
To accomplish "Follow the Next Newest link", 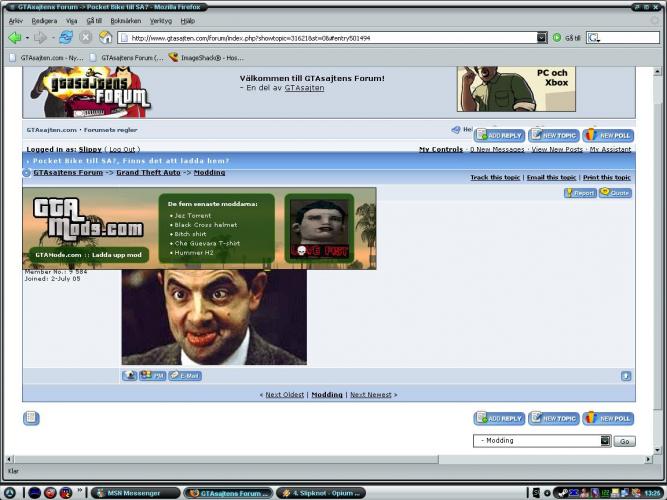I will 371,395.
